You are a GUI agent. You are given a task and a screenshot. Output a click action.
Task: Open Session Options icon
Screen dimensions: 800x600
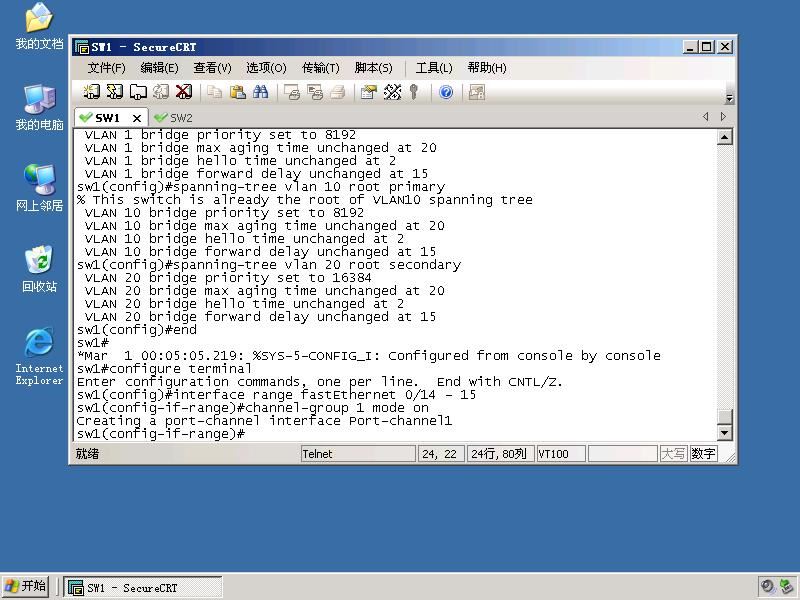(368, 92)
